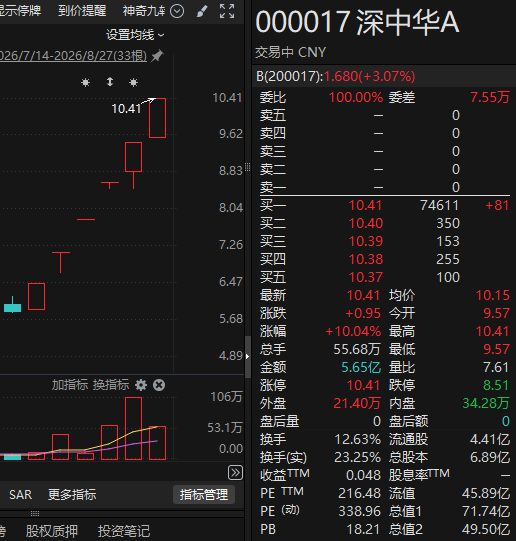Click 外盘 value 21.40万
Screen dimensions: 516x541
[x=357, y=403]
